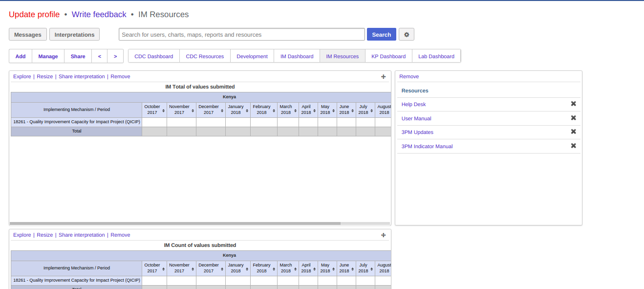Open the 3PM Indicator Manual link
The width and height of the screenshot is (644, 289).
tap(427, 146)
